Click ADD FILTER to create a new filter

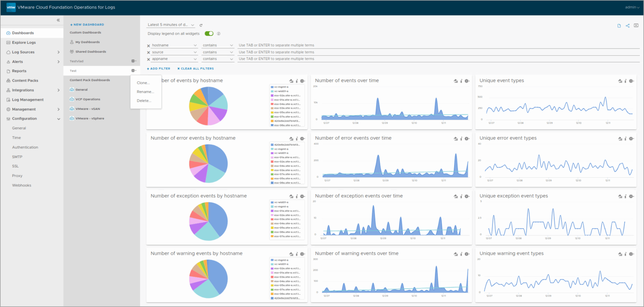click(158, 68)
